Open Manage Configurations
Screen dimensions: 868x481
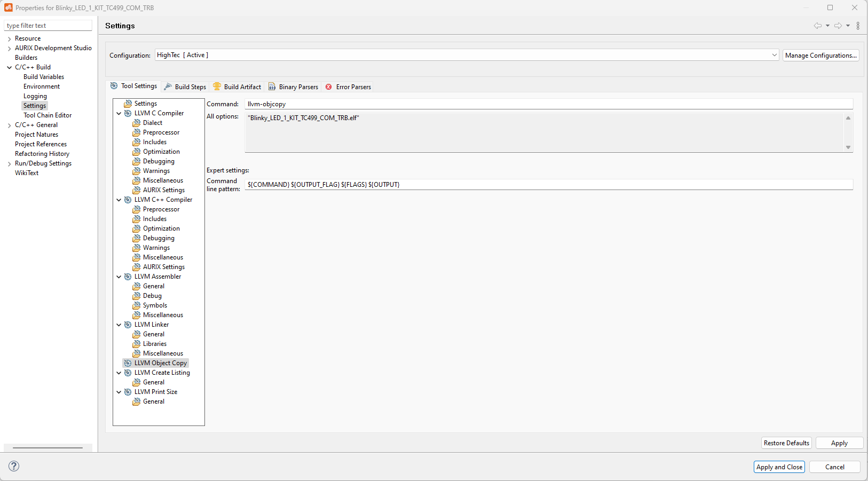pyautogui.click(x=820, y=55)
